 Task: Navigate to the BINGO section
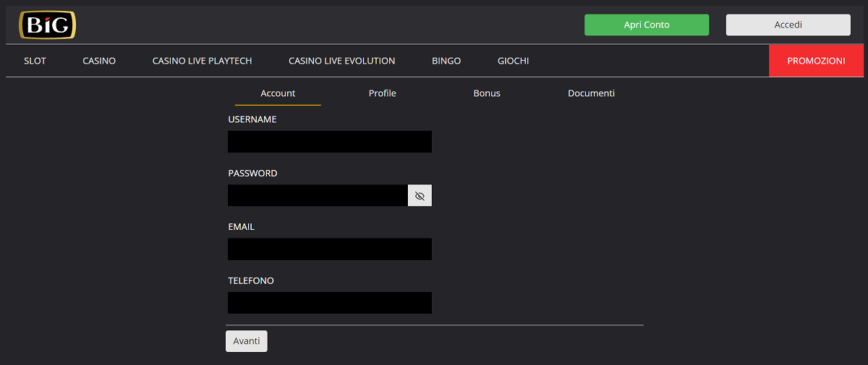(x=446, y=61)
